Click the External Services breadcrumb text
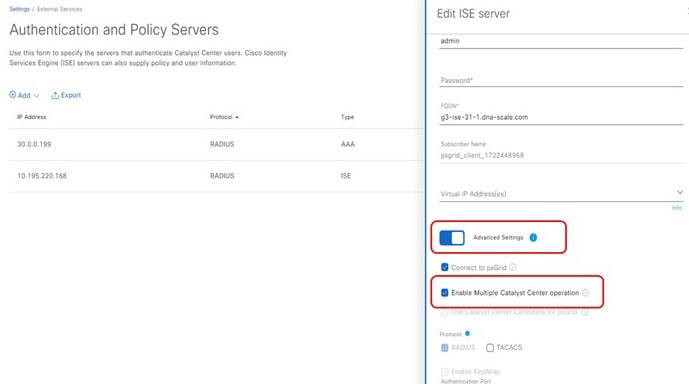The width and height of the screenshot is (689, 384). pyautogui.click(x=59, y=9)
